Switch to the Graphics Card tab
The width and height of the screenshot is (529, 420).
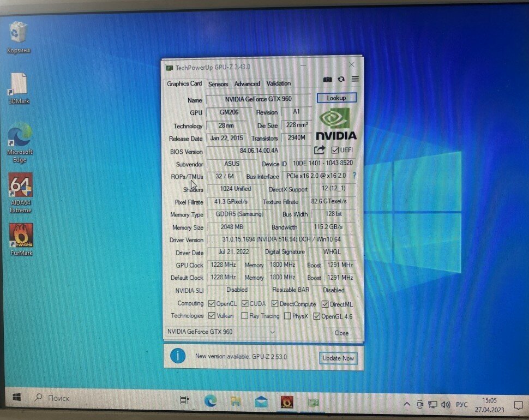click(x=184, y=83)
